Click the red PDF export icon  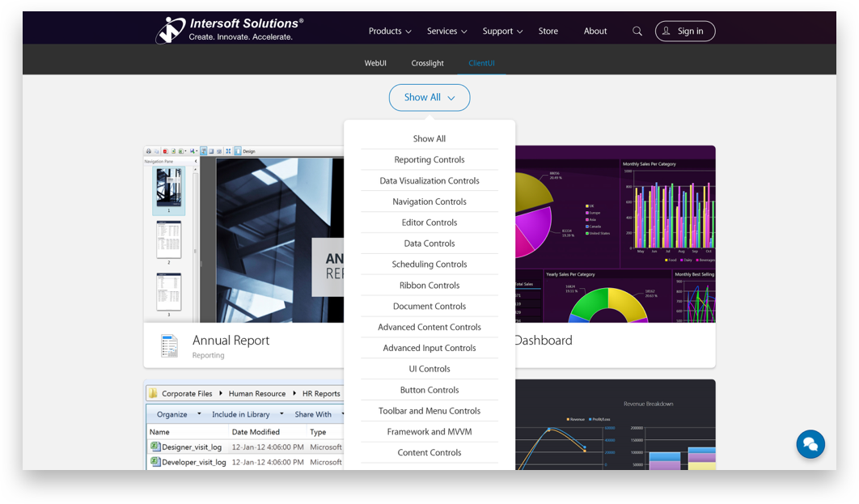coord(165,151)
